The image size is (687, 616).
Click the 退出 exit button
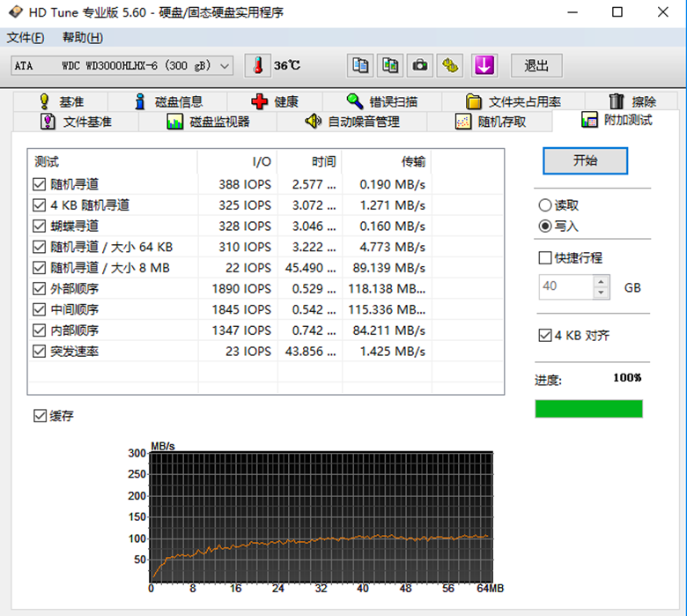536,66
